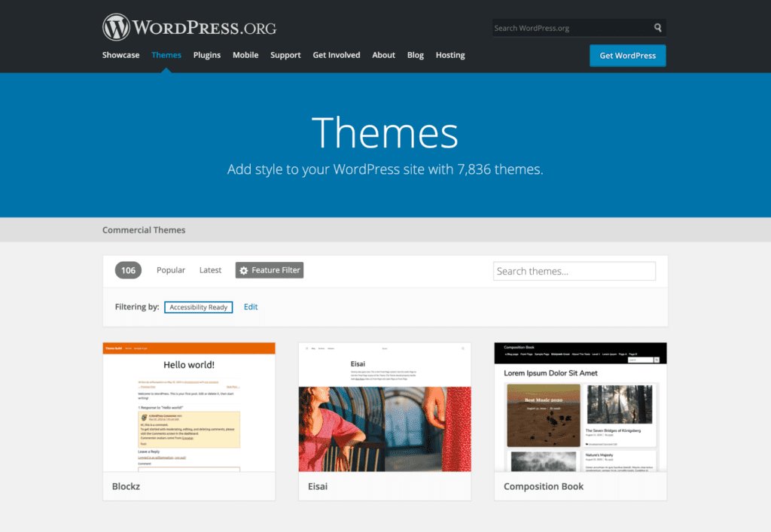Open the Blog navigation link

[x=416, y=55]
